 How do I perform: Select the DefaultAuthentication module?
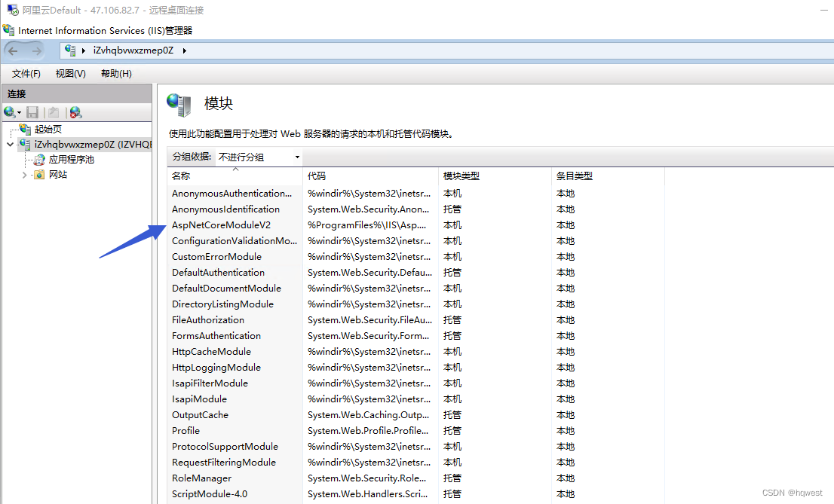[x=218, y=273]
